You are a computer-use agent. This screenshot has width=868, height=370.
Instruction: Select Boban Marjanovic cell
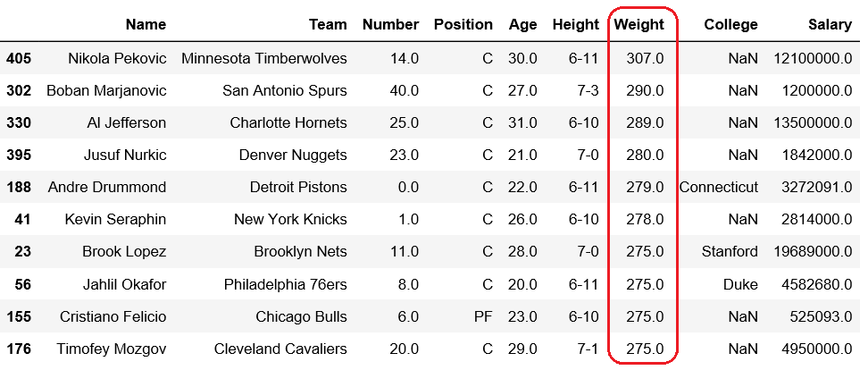[106, 90]
